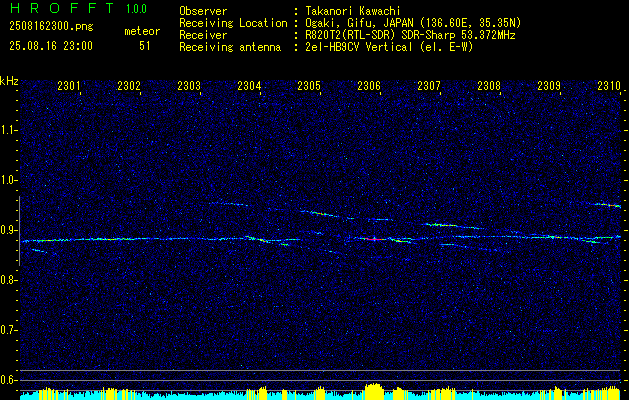The image size is (629, 400).
Task: Click the meteor label
Action: (142, 31)
